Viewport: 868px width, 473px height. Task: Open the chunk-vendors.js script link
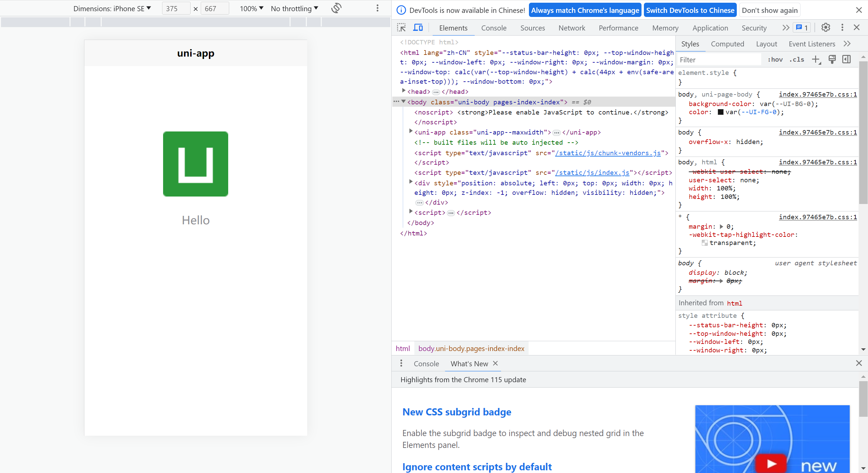tap(608, 153)
